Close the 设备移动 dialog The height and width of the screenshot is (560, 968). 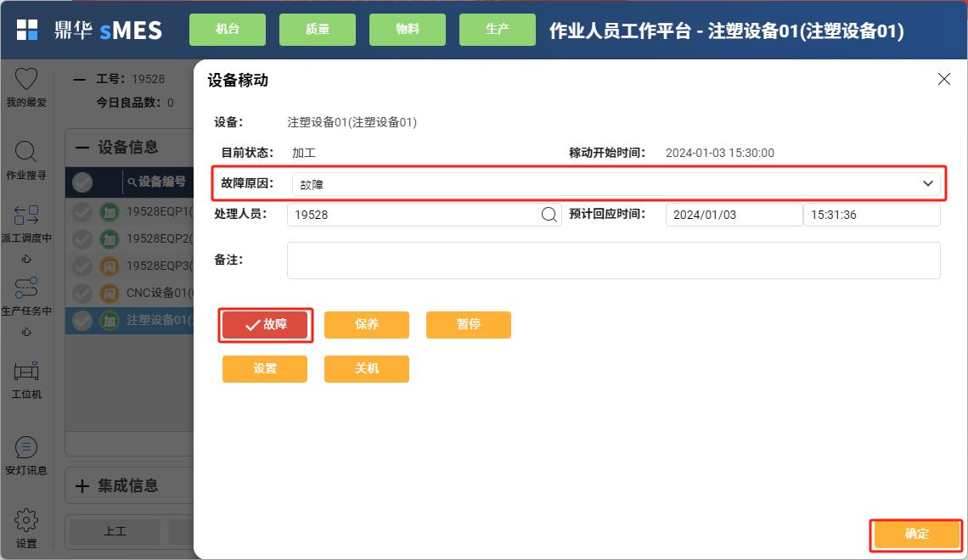944,79
